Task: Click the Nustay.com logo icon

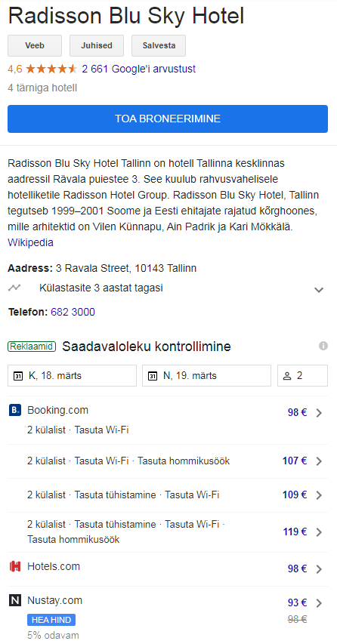Action: [x=15, y=600]
